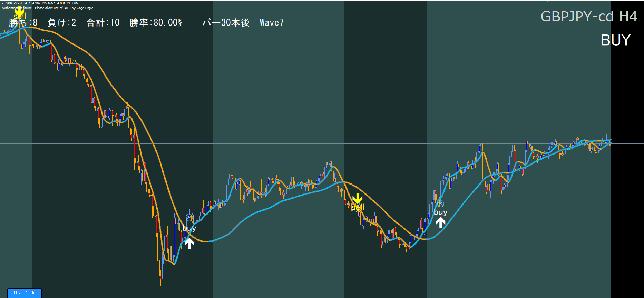Click the chart shift triangle marker at the top edge
The height and width of the screenshot is (298, 644).
[x=547, y=1]
